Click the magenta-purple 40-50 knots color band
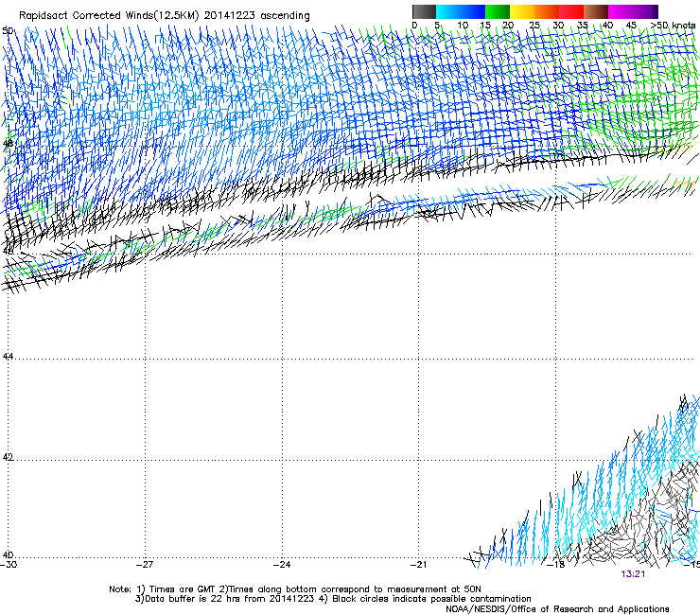The width and height of the screenshot is (700, 615). pyautogui.click(x=633, y=11)
